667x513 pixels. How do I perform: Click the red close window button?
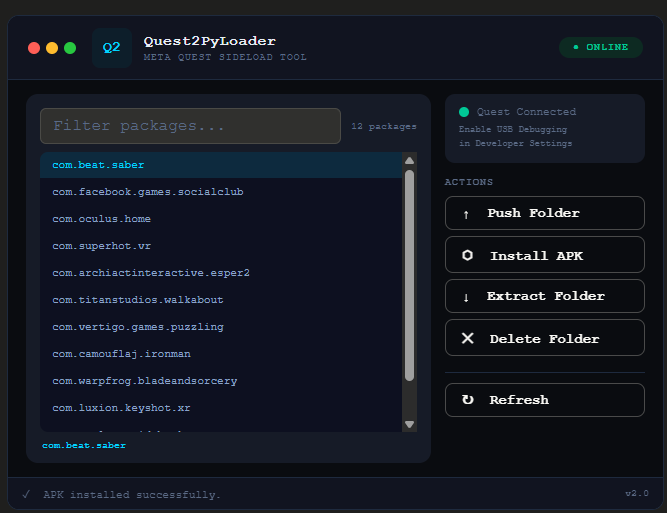(34, 48)
